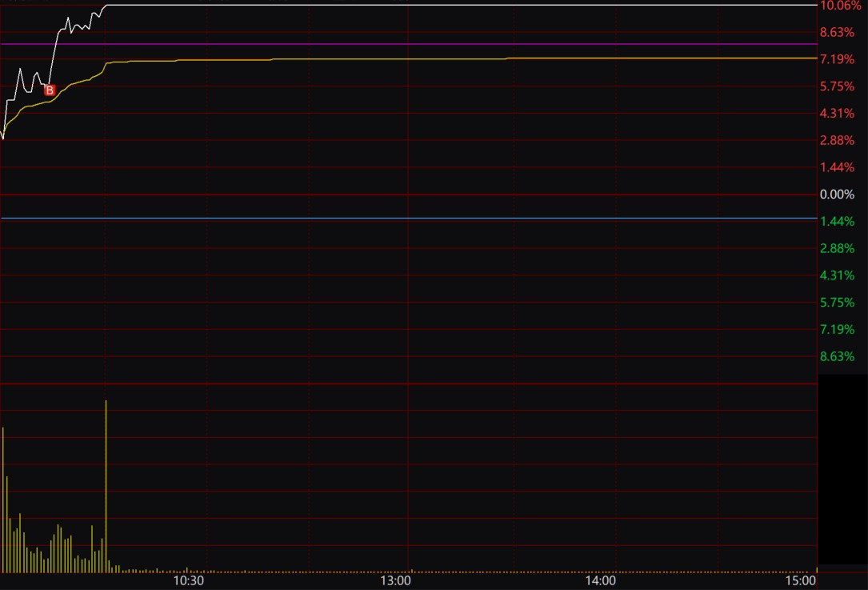Screen dimensions: 868x590
Task: Click the green 4.31% axis label
Action: (x=838, y=275)
